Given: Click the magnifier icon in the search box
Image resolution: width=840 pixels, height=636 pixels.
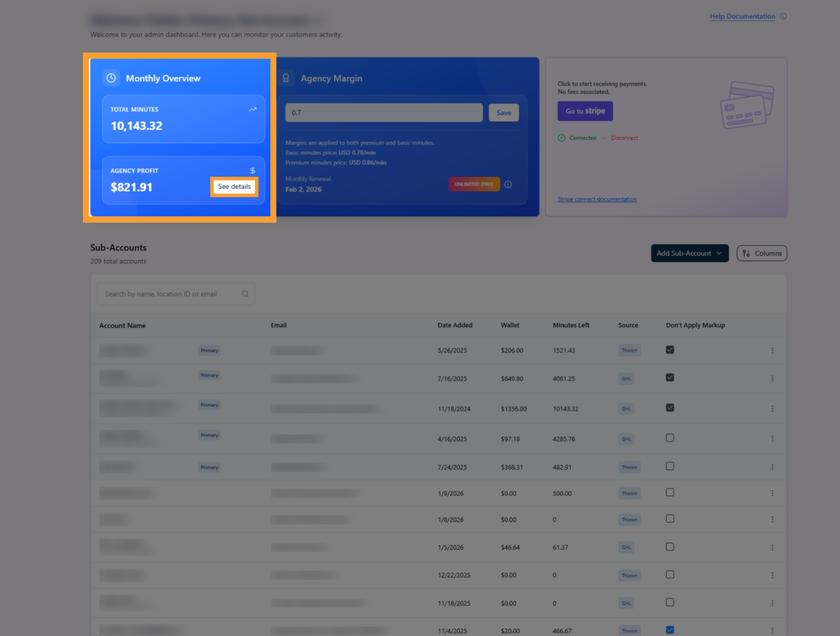Looking at the screenshot, I should (245, 294).
